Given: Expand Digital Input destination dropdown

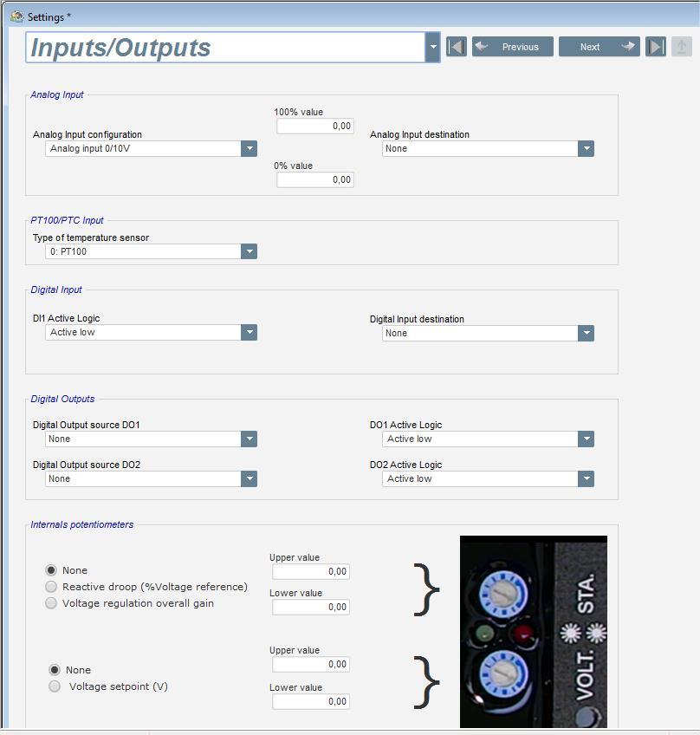Looking at the screenshot, I should tap(587, 334).
